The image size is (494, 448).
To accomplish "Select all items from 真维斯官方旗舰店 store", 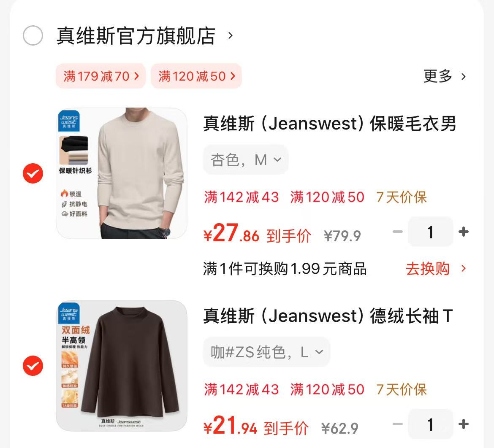I will [33, 35].
